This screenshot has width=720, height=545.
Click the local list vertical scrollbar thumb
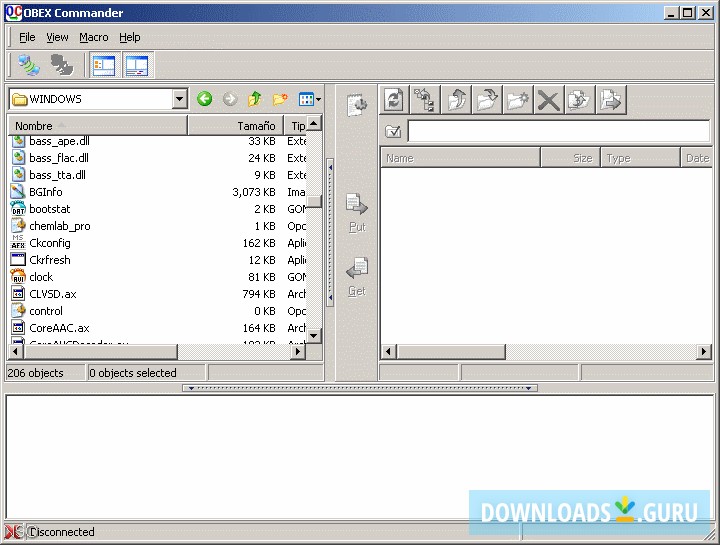314,202
